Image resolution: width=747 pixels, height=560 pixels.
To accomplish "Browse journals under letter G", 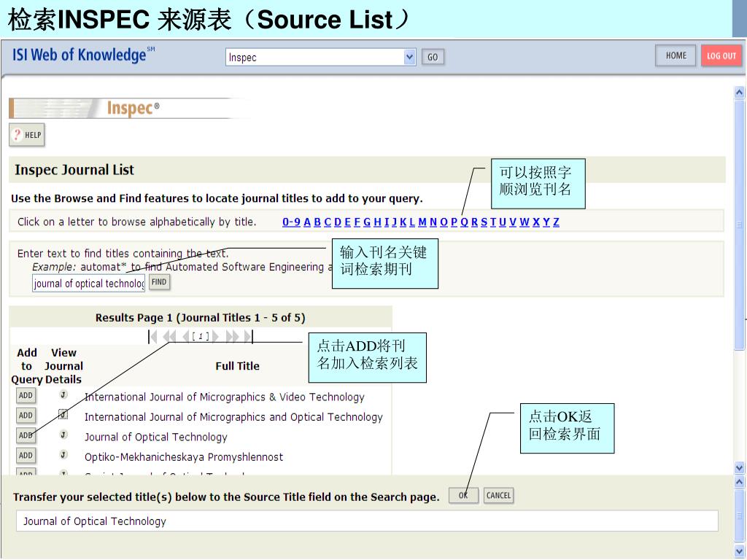I will pyautogui.click(x=367, y=222).
